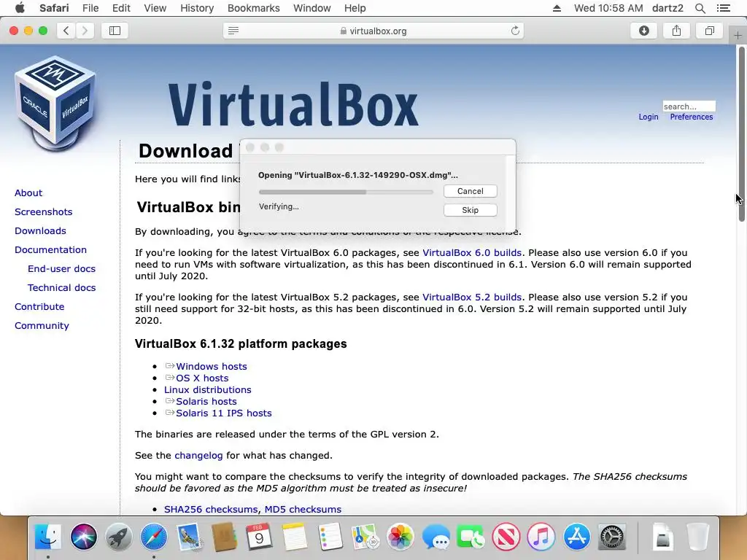Open the Downloads sidebar link

(41, 231)
